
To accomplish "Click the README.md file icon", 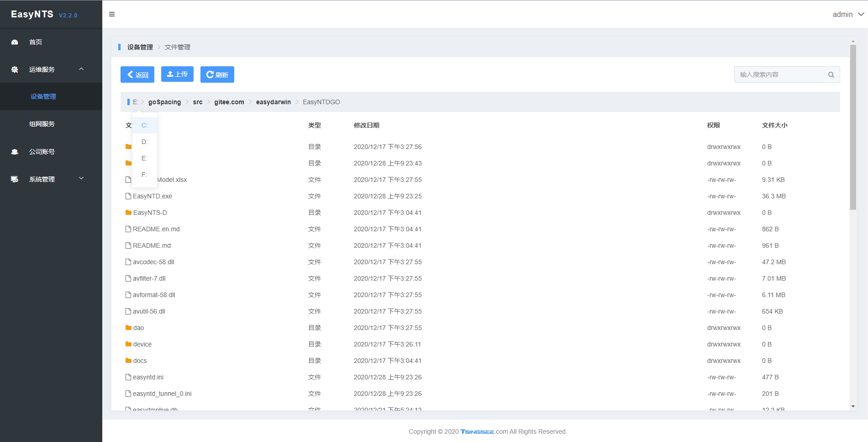I will tap(128, 245).
